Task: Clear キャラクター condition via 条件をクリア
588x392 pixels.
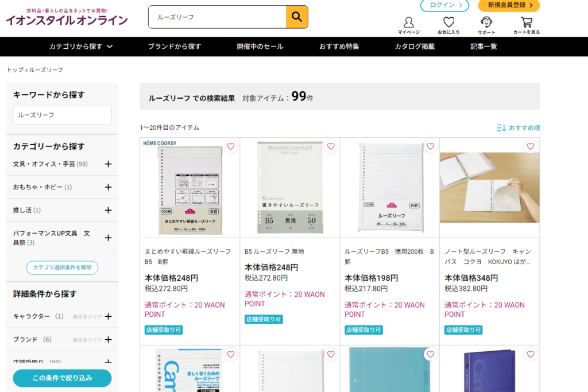Action: pyautogui.click(x=87, y=317)
